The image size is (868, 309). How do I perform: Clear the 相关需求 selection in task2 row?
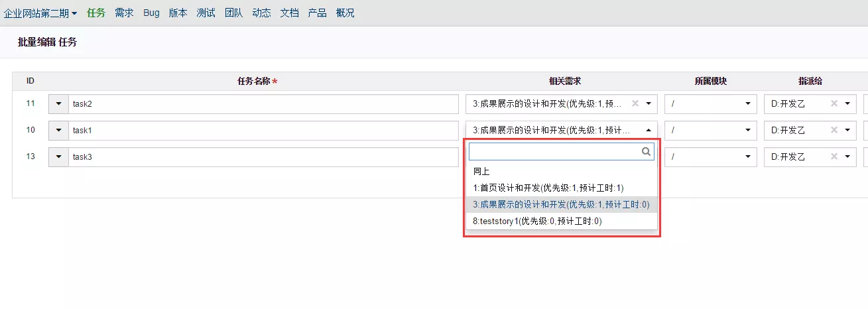pos(635,103)
